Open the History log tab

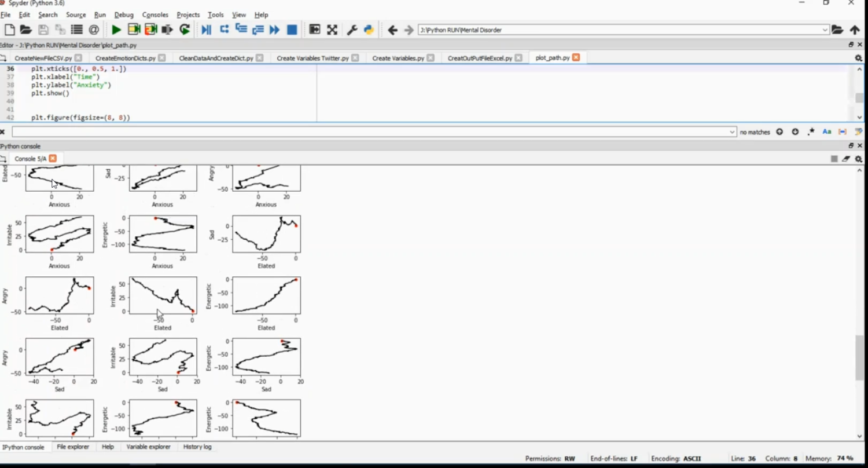pyautogui.click(x=197, y=447)
